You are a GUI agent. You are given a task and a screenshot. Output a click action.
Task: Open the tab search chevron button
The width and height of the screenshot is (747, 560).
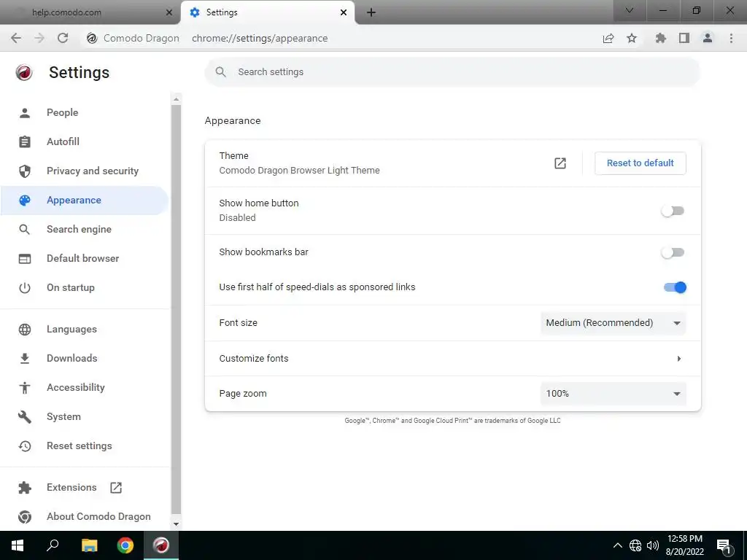coord(630,10)
